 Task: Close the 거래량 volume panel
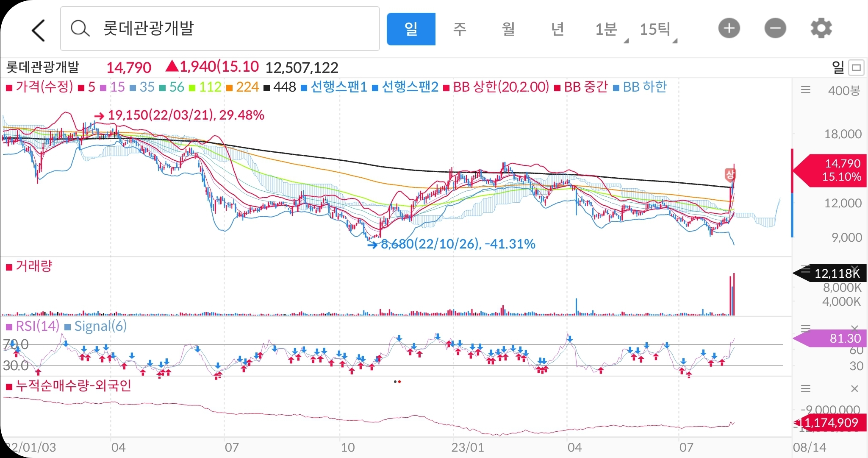(x=855, y=269)
